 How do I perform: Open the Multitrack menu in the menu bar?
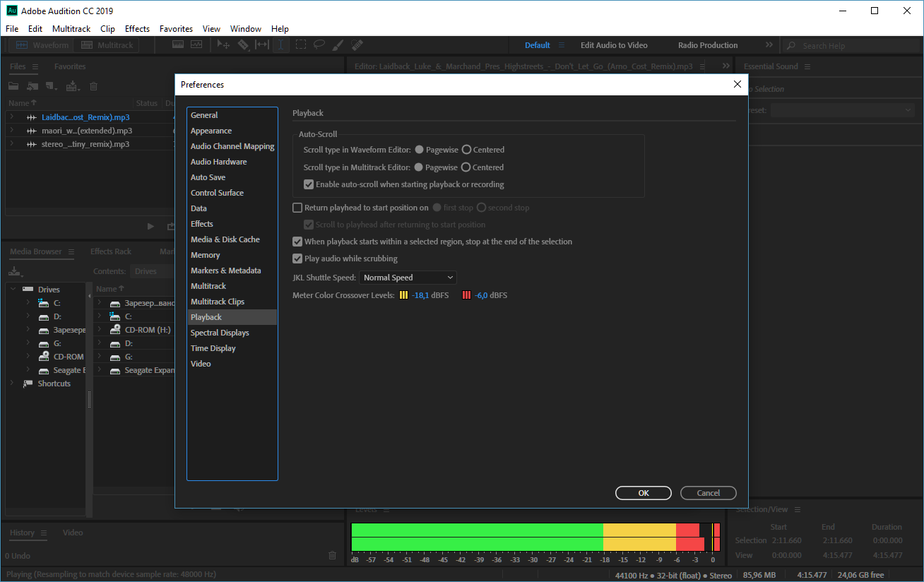click(x=71, y=29)
